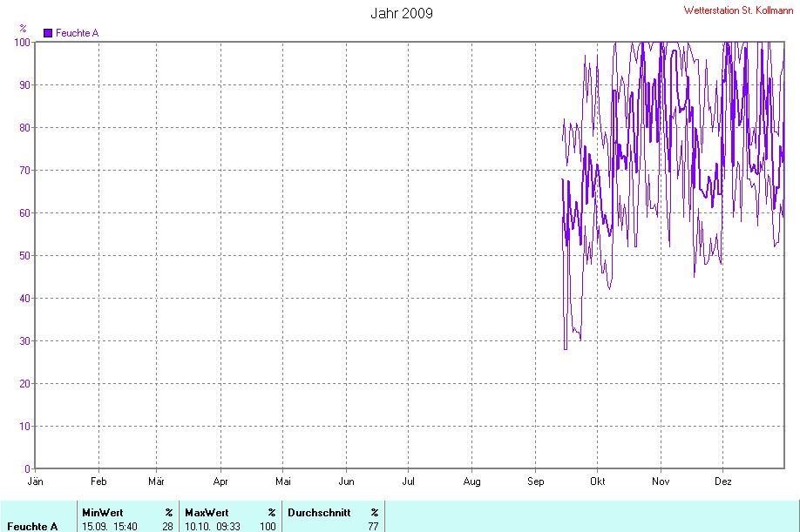Select the Jän month label on axis

tap(35, 481)
